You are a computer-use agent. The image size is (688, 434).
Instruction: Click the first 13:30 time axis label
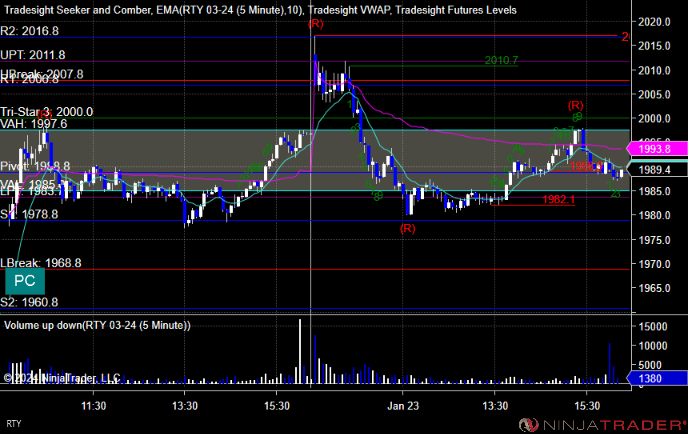point(185,406)
